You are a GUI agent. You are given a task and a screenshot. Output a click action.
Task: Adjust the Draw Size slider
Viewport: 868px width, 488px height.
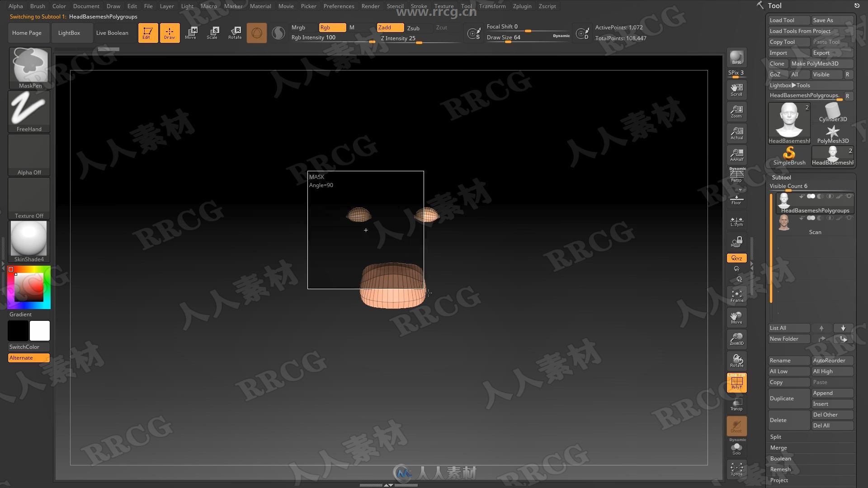tap(528, 38)
